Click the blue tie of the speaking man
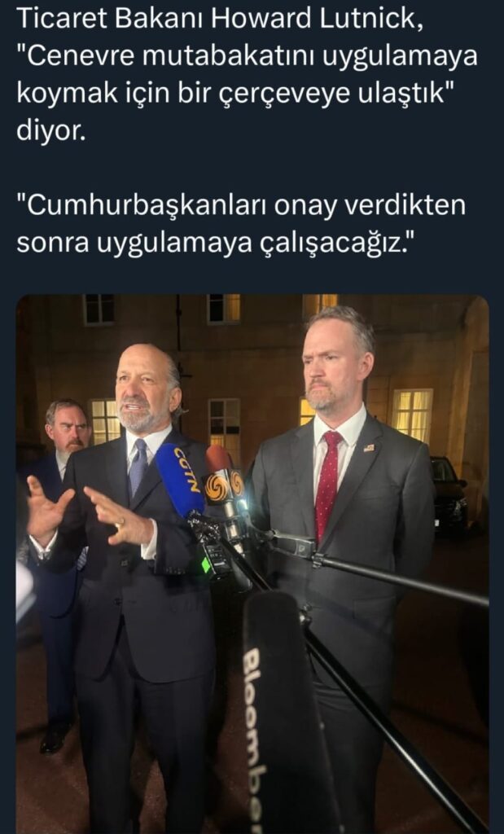This screenshot has width=504, height=834. (x=138, y=467)
